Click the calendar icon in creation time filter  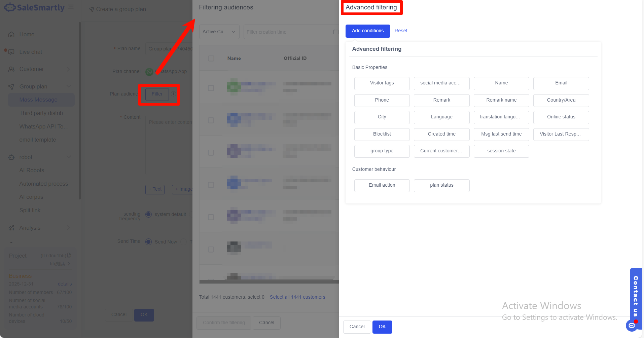point(335,32)
